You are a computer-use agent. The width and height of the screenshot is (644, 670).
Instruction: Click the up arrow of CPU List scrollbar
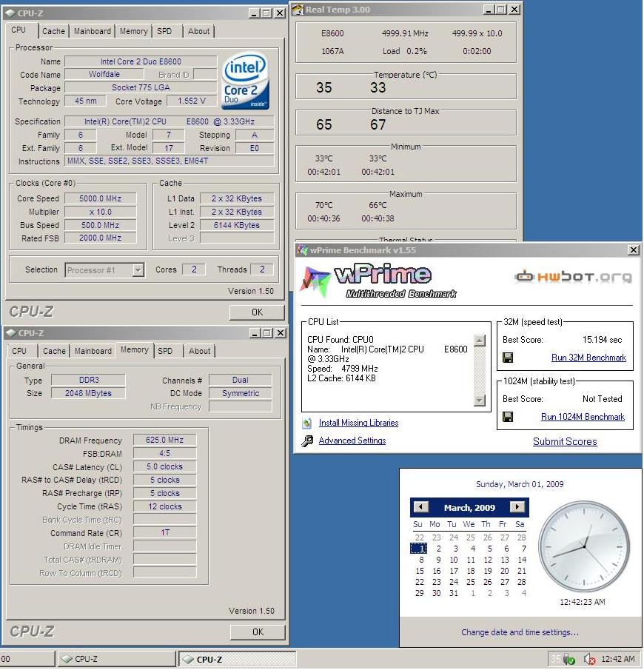480,341
